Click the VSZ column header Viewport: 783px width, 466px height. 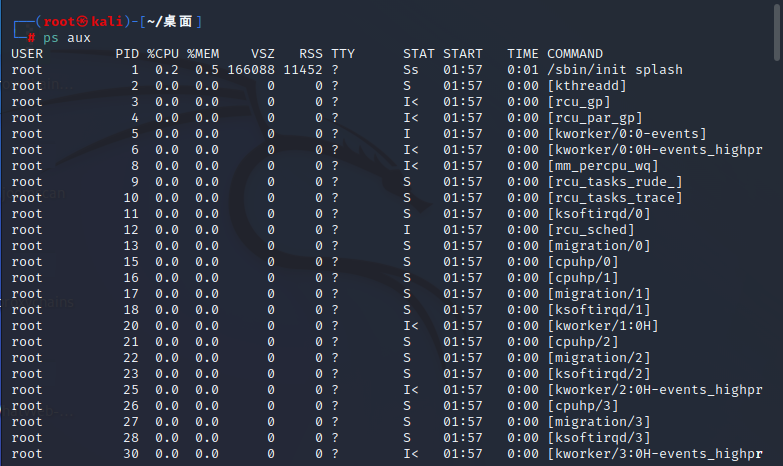(x=263, y=54)
